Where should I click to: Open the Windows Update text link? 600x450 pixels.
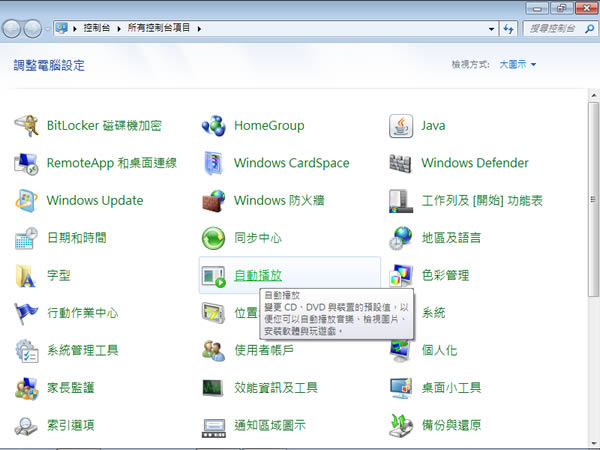click(95, 201)
